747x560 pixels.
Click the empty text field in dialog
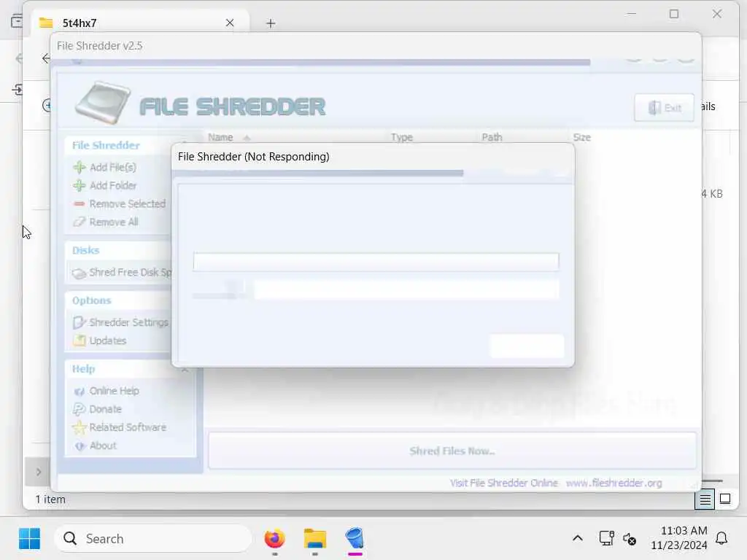click(x=376, y=262)
